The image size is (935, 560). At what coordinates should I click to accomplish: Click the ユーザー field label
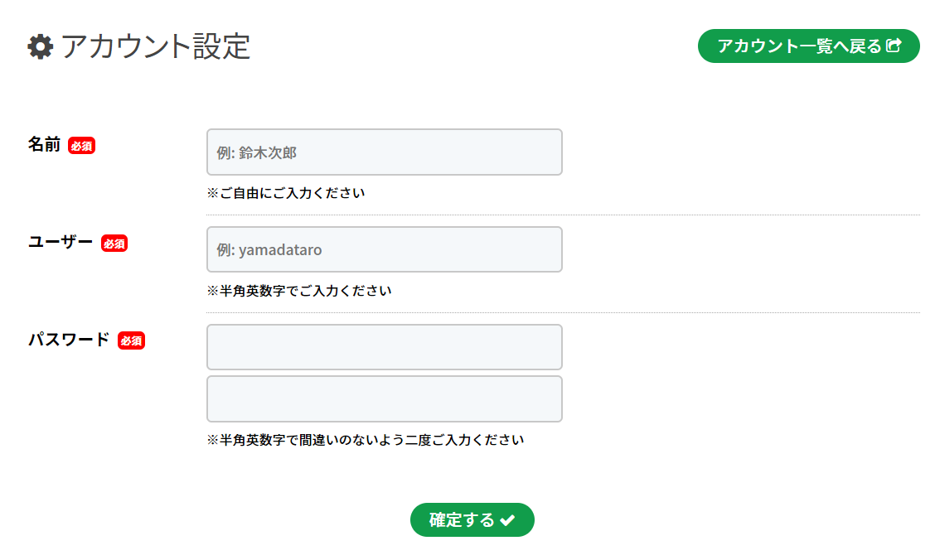[x=61, y=243]
